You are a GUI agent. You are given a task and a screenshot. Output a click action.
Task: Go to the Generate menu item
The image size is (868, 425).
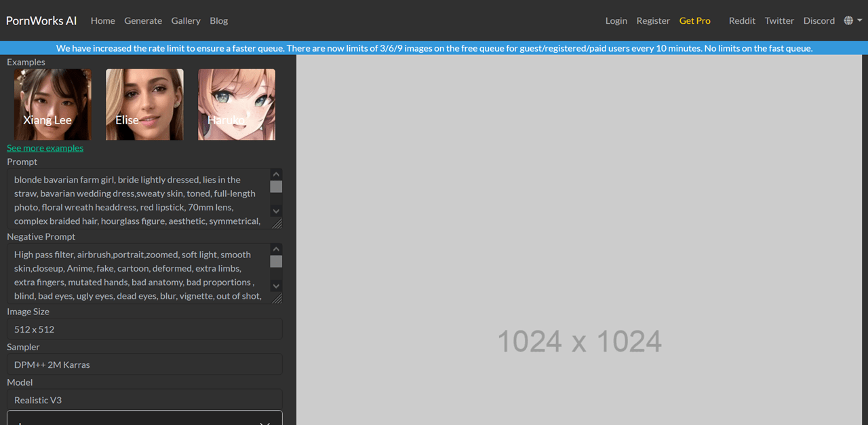coord(143,20)
